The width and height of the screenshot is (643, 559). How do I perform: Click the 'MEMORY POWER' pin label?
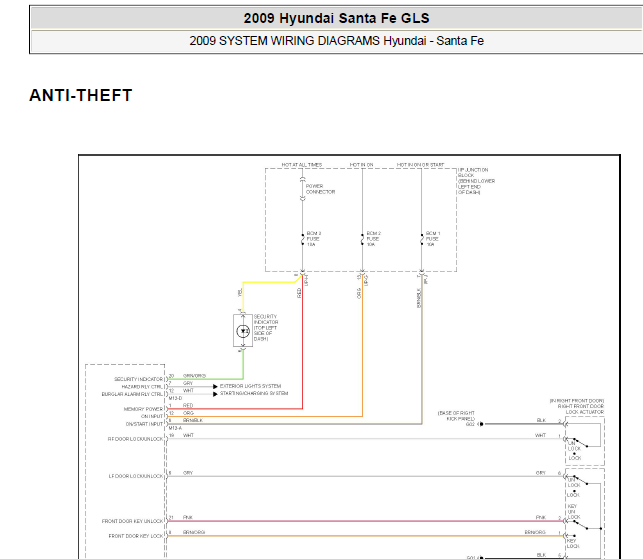[143, 409]
